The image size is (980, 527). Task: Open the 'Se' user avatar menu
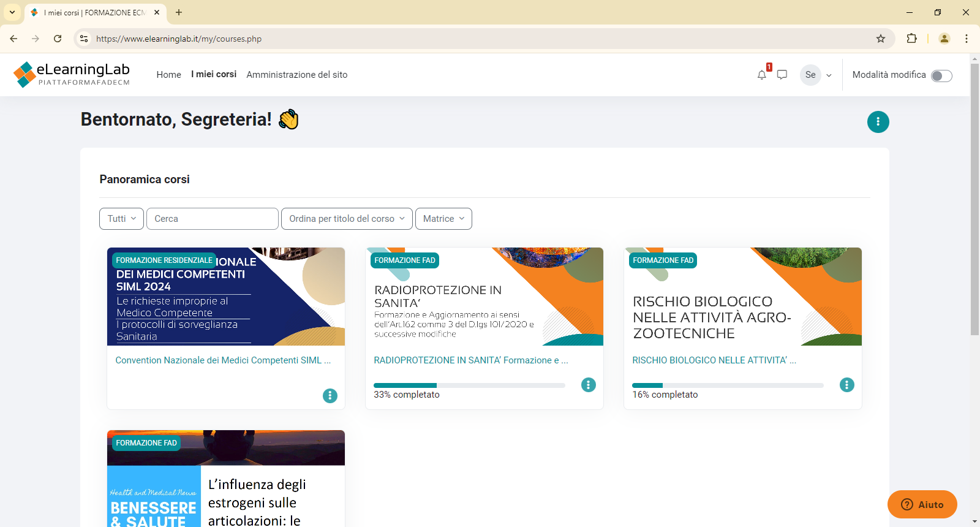pos(810,75)
